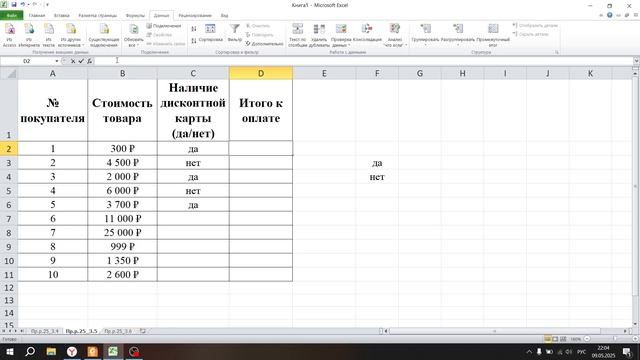This screenshot has width=640, height=360.
Task: Open Data Validation (Проверка данных)
Action: pos(341,35)
